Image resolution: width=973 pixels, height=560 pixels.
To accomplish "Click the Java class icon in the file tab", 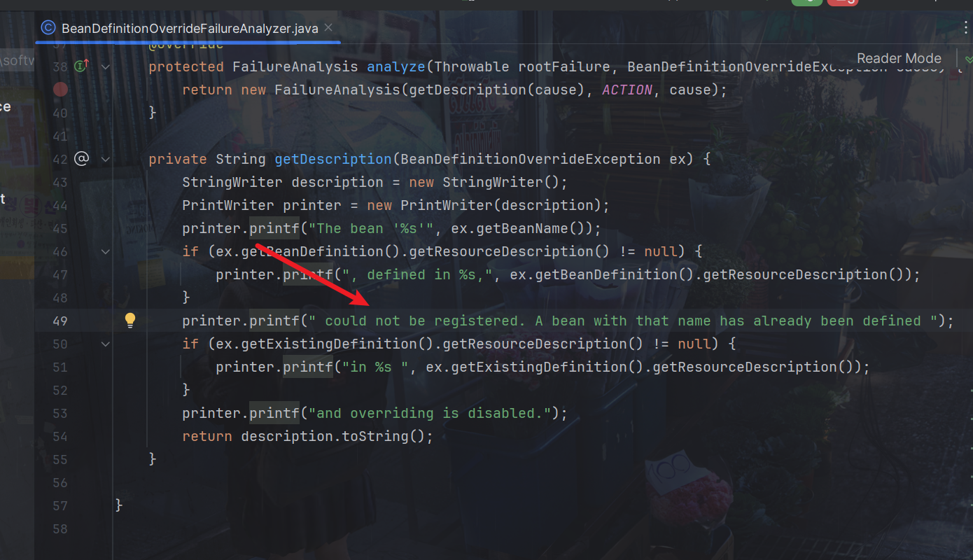I will pyautogui.click(x=48, y=28).
